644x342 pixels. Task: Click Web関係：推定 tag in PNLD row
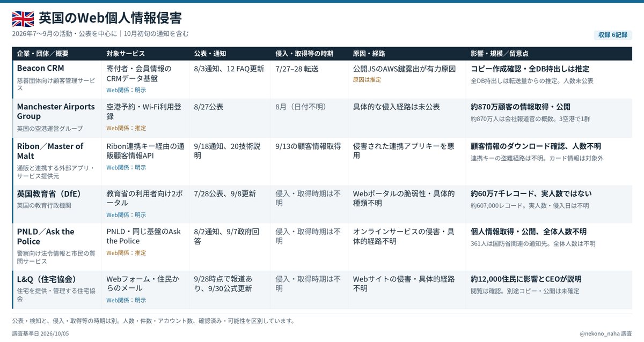click(x=126, y=252)
